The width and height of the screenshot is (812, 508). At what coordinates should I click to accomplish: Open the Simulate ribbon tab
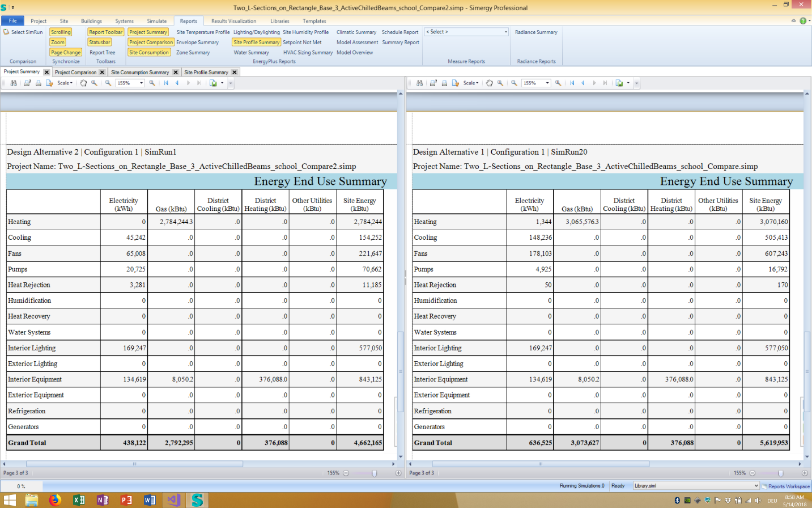click(x=157, y=21)
